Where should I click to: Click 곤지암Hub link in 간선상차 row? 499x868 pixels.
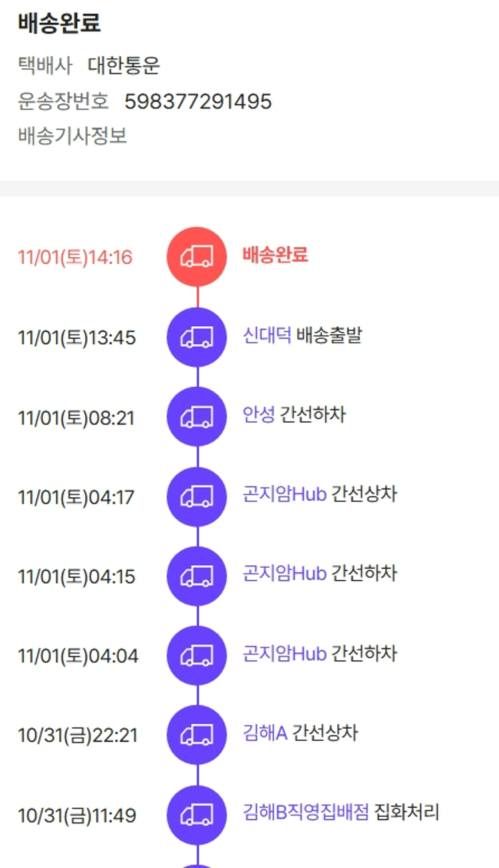point(285,495)
